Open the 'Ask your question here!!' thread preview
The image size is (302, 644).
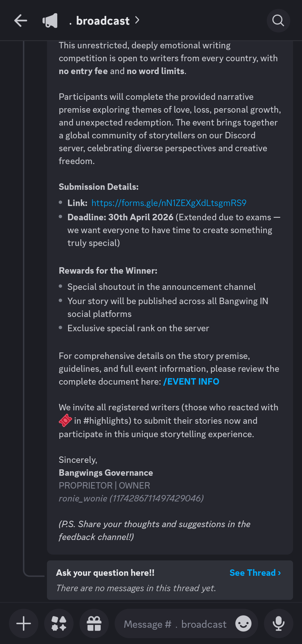[x=105, y=572]
